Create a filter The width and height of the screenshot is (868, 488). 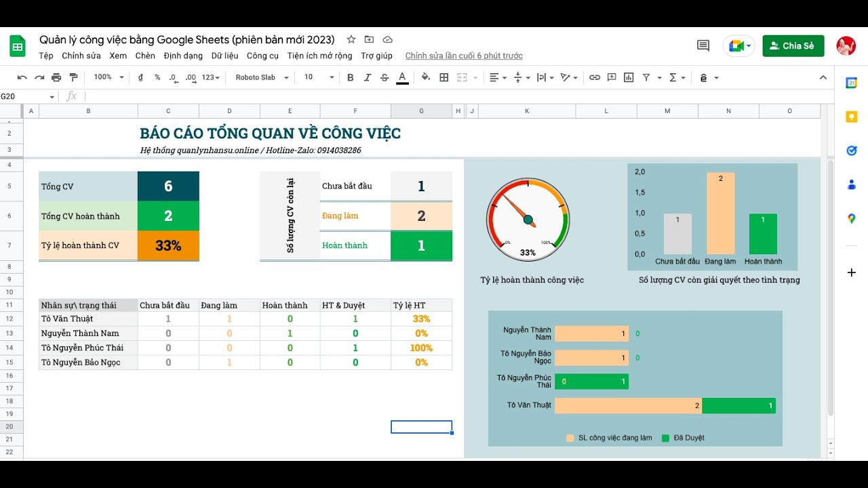pos(646,77)
